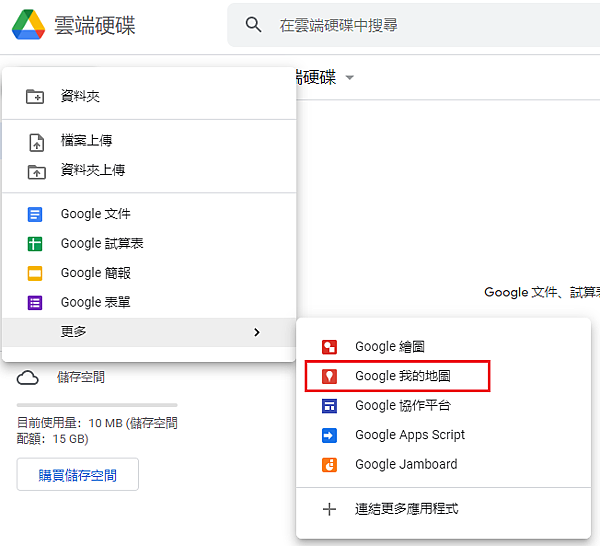Click the plus icon for connecting apps
600x546 pixels.
[329, 509]
